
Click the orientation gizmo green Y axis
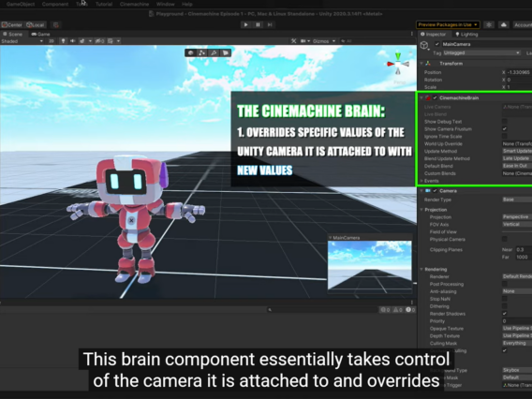[x=398, y=55]
